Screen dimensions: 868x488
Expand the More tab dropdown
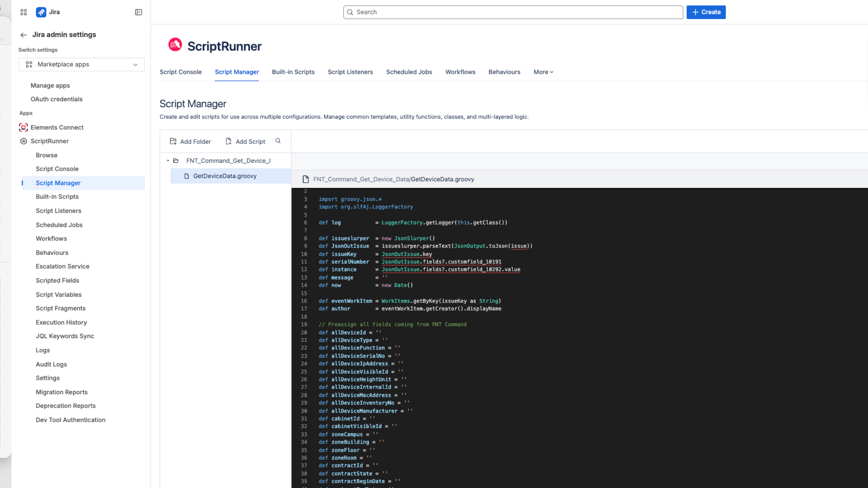coord(543,72)
